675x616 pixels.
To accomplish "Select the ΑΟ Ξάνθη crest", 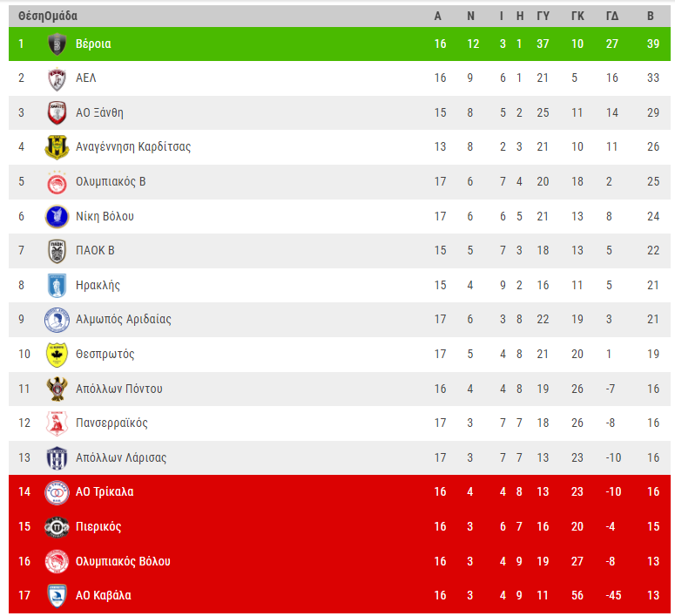I will click(57, 113).
